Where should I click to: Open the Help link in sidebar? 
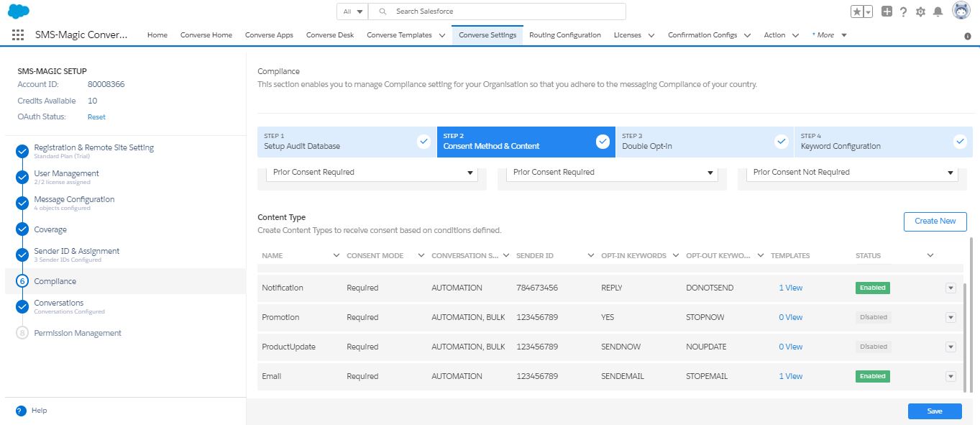click(x=39, y=411)
